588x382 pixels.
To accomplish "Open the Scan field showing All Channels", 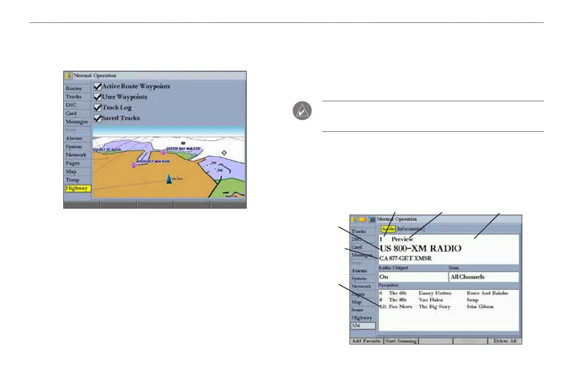I will pos(484,277).
